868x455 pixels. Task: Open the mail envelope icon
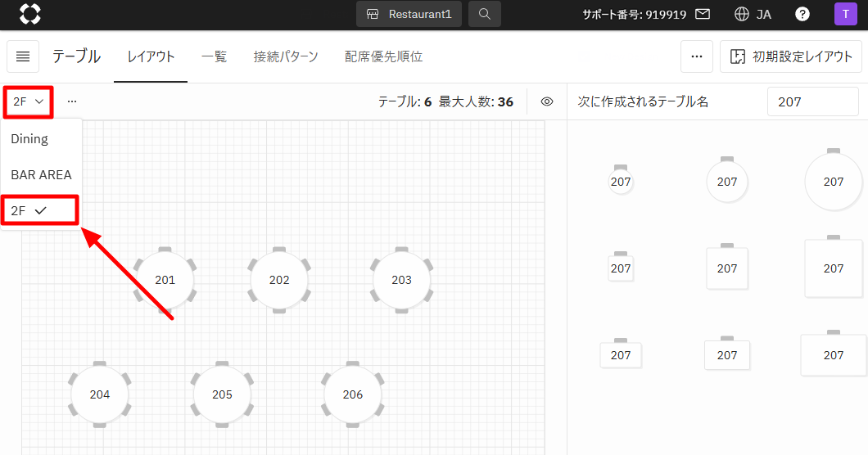(703, 14)
